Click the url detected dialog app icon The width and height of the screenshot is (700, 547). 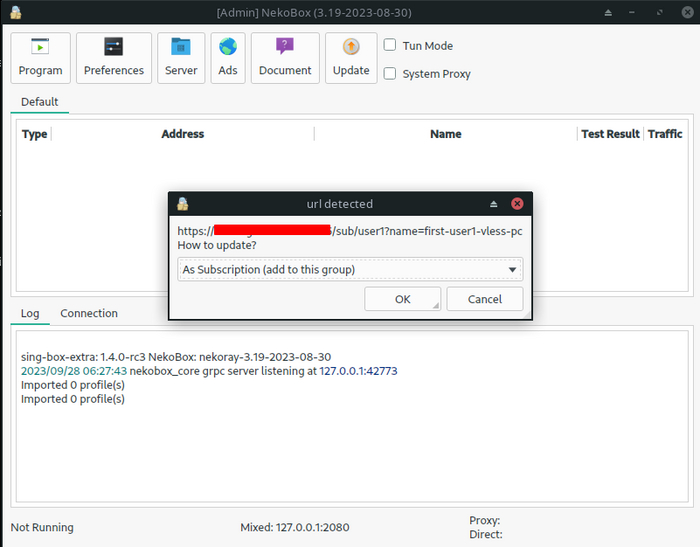tap(183, 204)
